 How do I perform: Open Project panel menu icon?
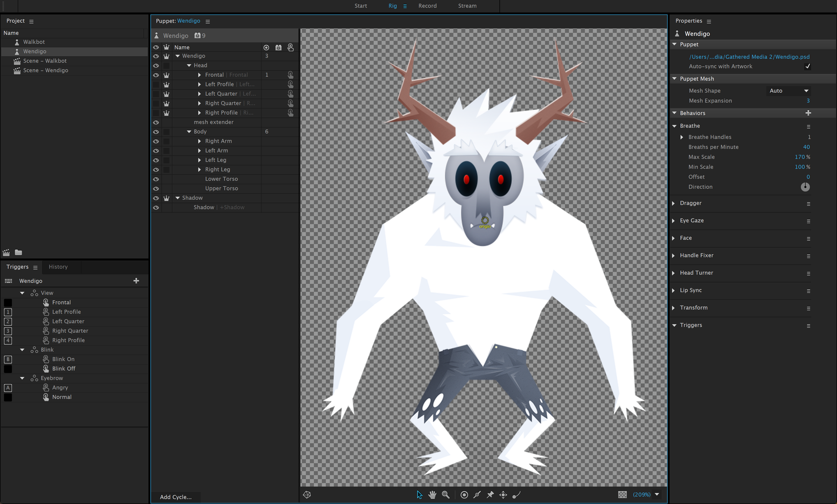[x=32, y=21]
